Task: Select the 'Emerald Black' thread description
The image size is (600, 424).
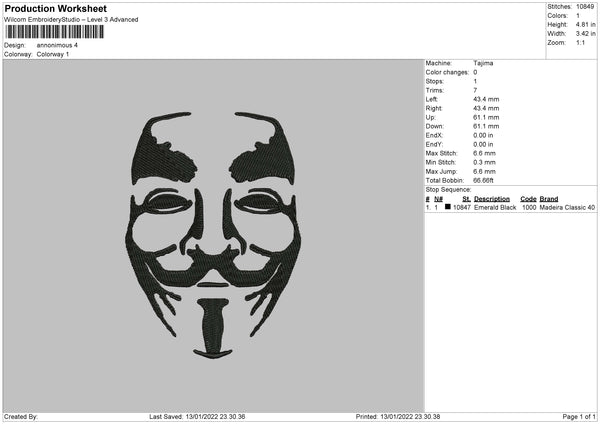Action: point(495,207)
